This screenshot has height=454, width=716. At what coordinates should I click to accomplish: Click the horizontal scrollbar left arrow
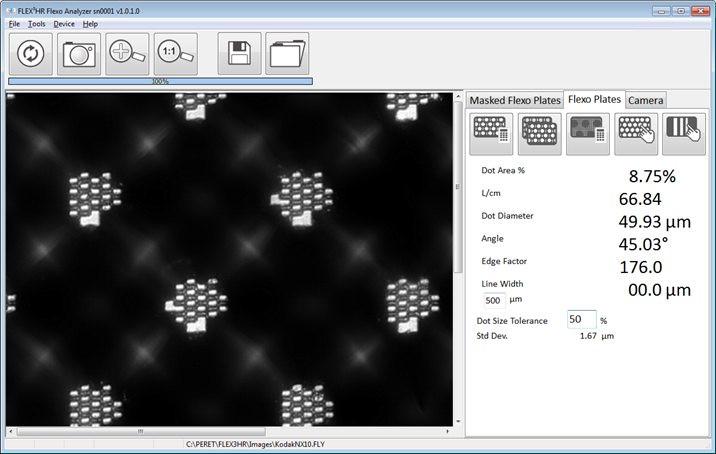tap(11, 431)
